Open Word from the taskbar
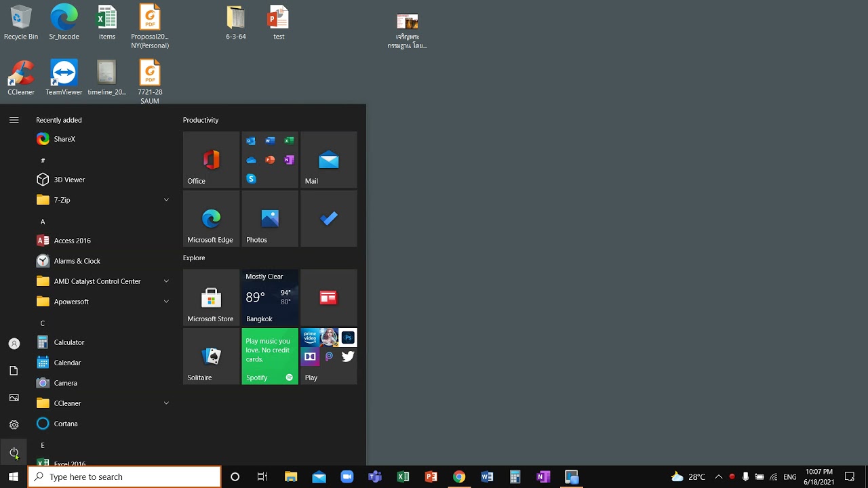 tap(487, 477)
